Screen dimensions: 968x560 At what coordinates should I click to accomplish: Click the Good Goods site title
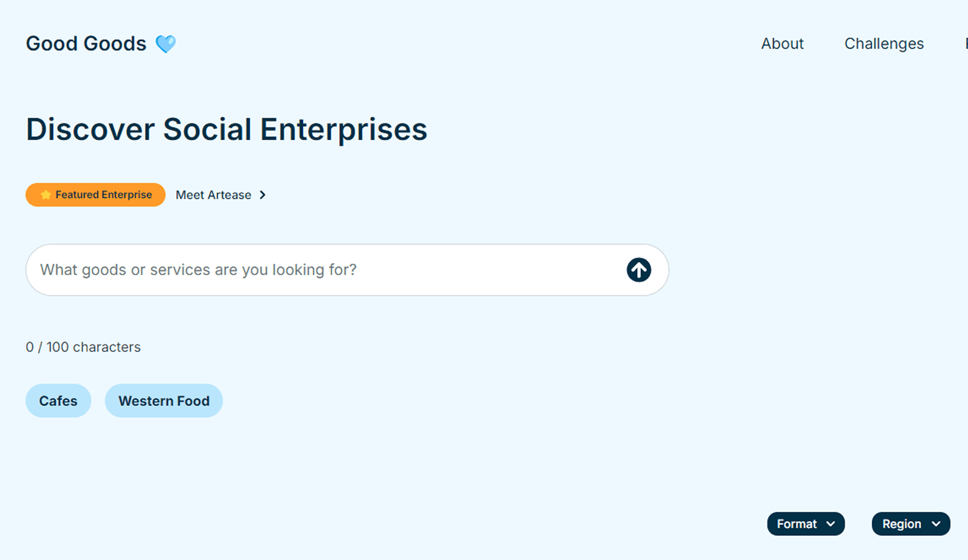[86, 44]
